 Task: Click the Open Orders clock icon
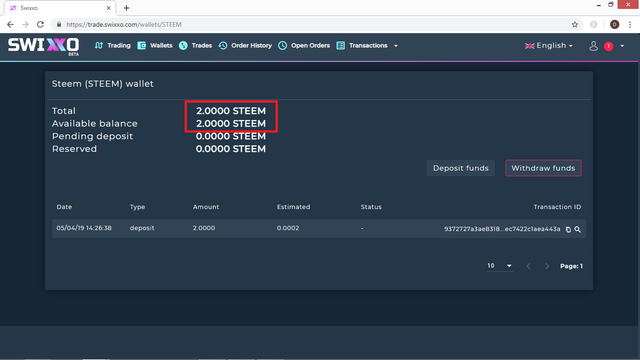[282, 45]
